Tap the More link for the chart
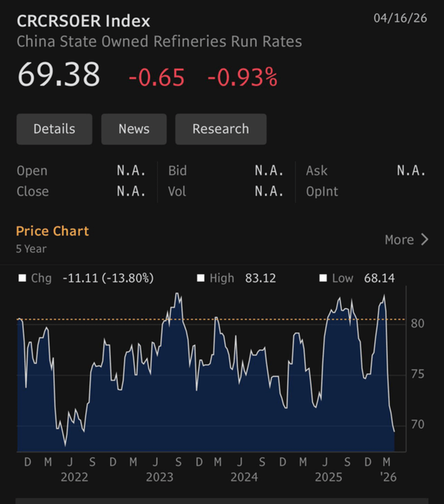Viewport: 444px width, 504px height. pos(399,240)
